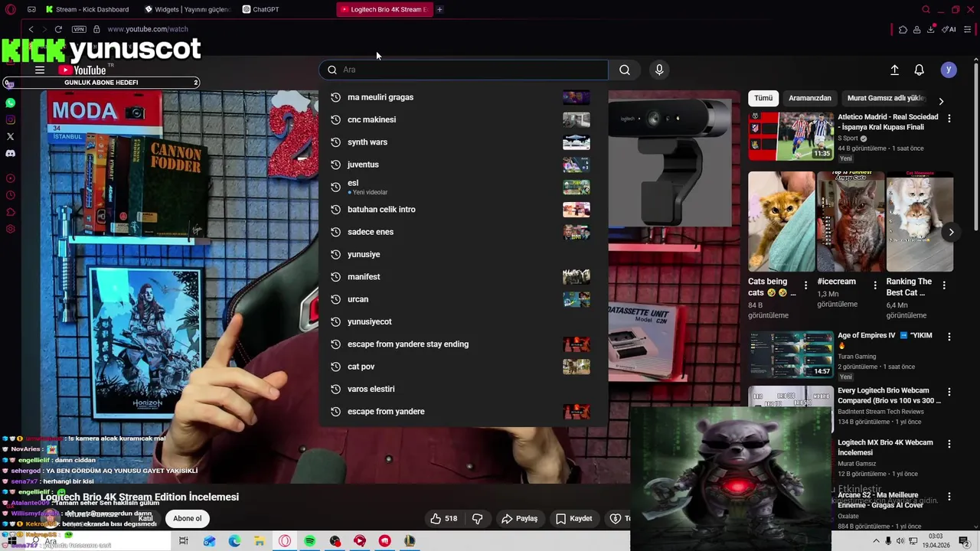The height and width of the screenshot is (551, 980).
Task: Open Discord in the Opera sidebar
Action: [x=10, y=153]
